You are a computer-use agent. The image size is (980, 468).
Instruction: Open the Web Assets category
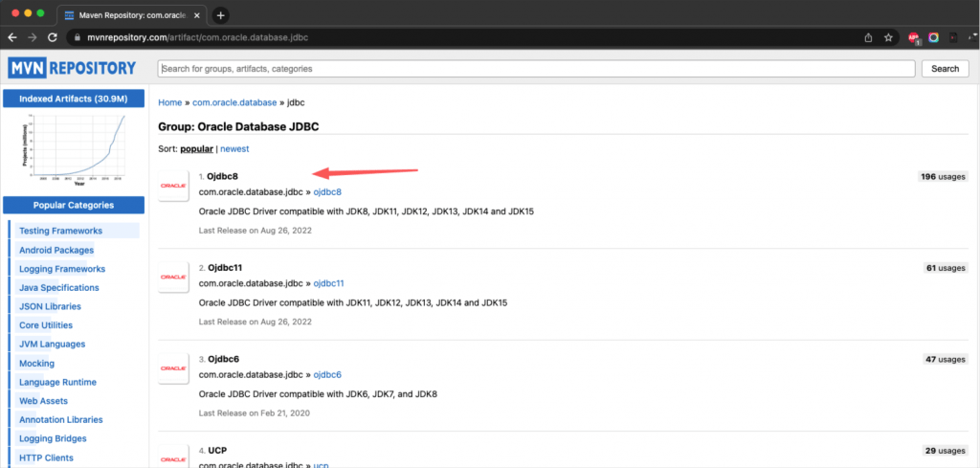click(x=43, y=400)
